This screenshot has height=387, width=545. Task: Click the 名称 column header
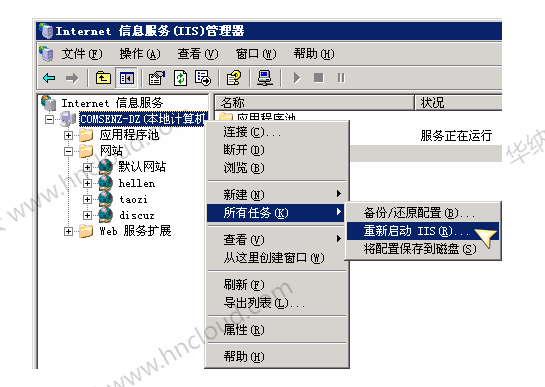point(314,103)
